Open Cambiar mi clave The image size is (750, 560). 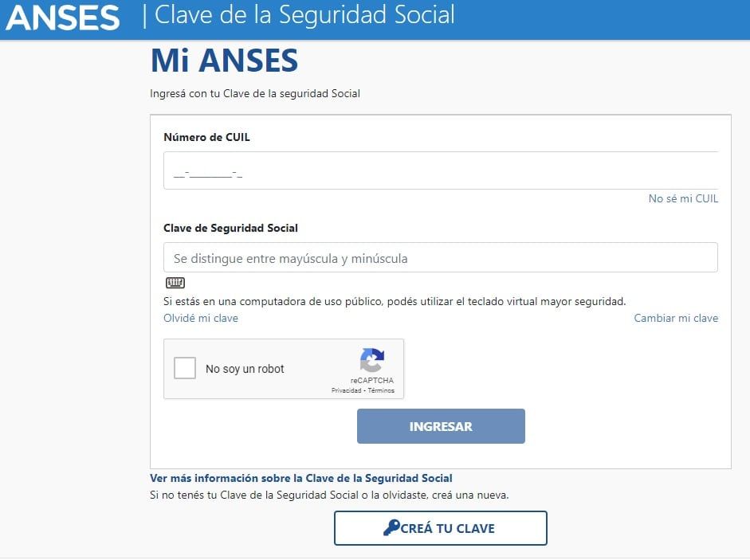pos(675,318)
